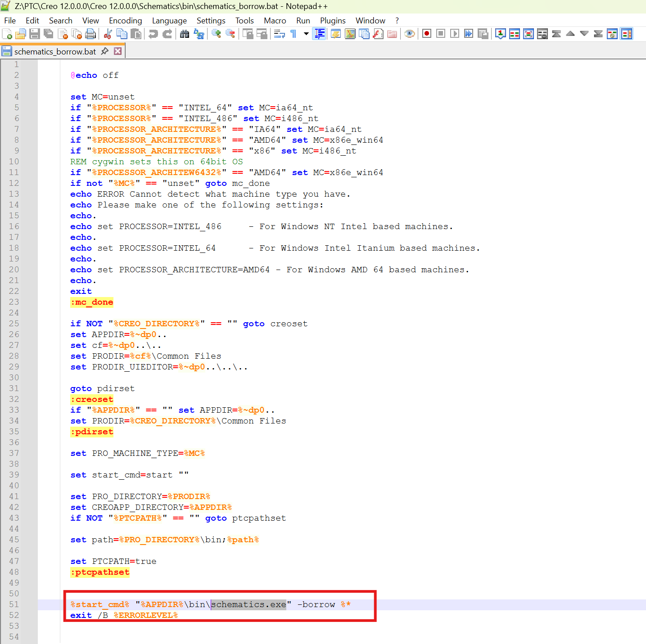Click the Compare files icon
Image resolution: width=646 pixels, height=644 pixels.
pyautogui.click(x=514, y=34)
